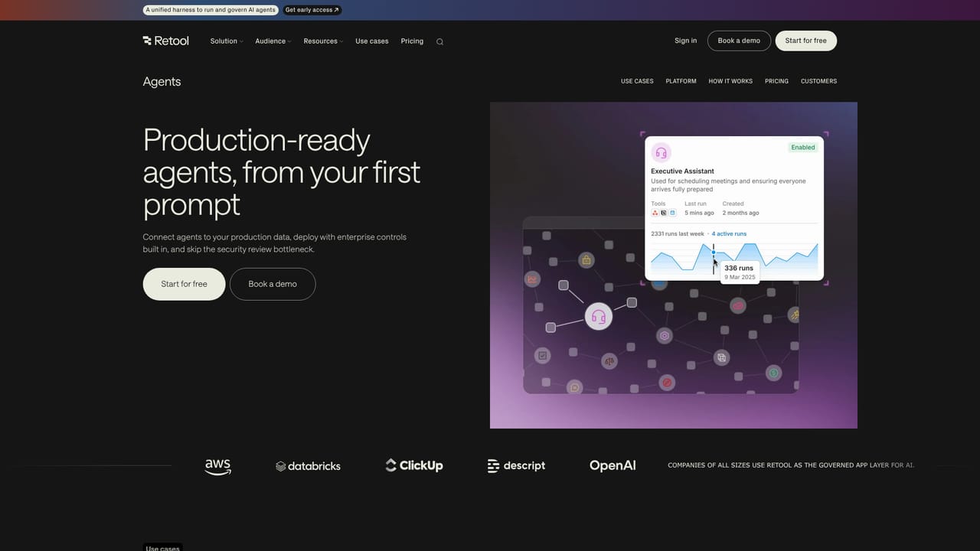
Task: Click the 336 runs chart tooltip
Action: (740, 272)
